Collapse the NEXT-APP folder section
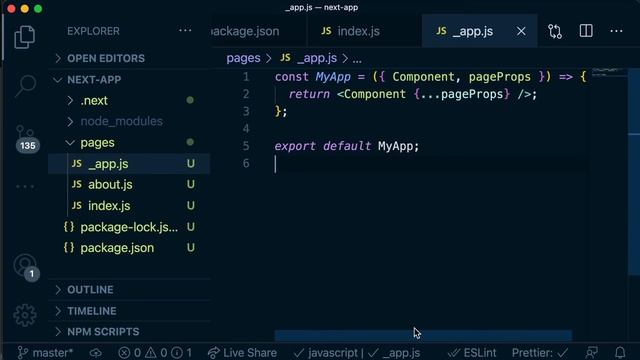This screenshot has height=360, width=640. pyautogui.click(x=129, y=80)
